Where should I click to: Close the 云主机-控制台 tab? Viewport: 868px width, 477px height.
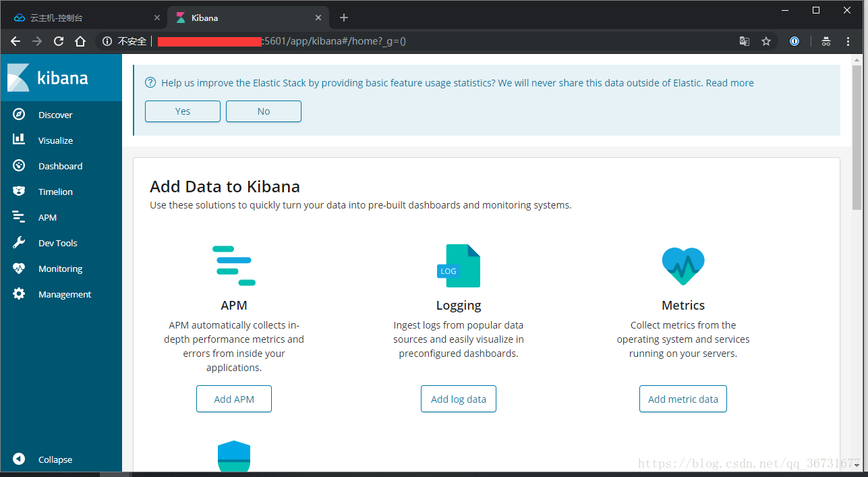coord(157,18)
